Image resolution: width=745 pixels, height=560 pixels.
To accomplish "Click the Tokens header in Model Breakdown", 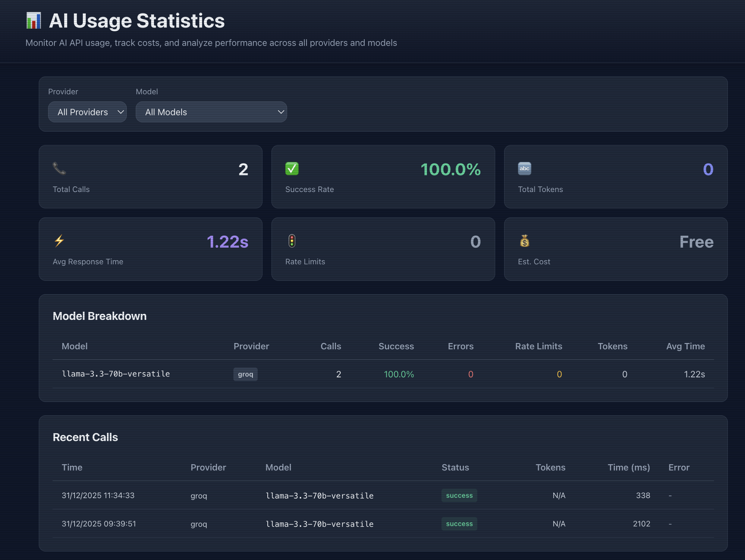I will coord(613,346).
